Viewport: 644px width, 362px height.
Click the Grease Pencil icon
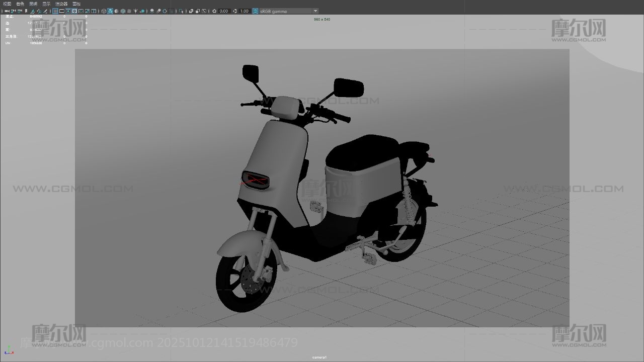46,11
